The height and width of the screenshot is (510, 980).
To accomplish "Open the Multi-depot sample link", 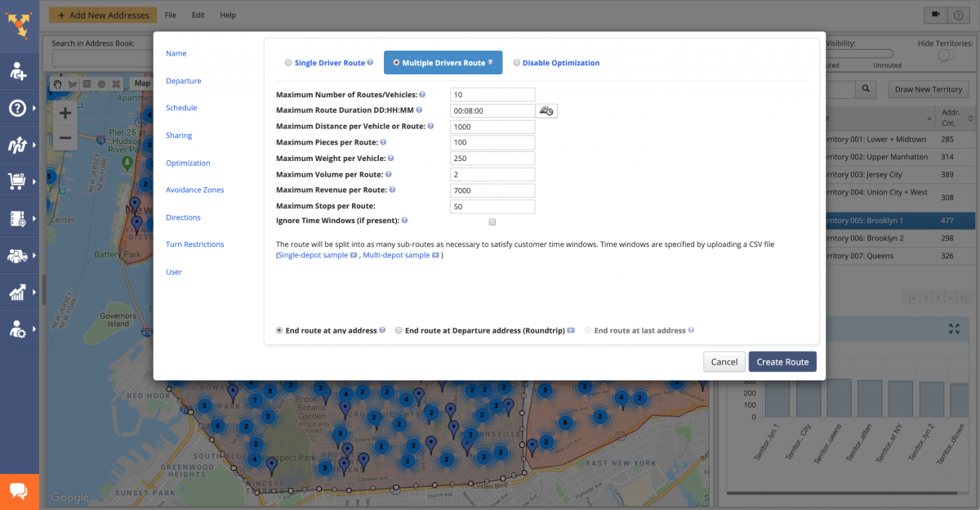I will pyautogui.click(x=397, y=256).
